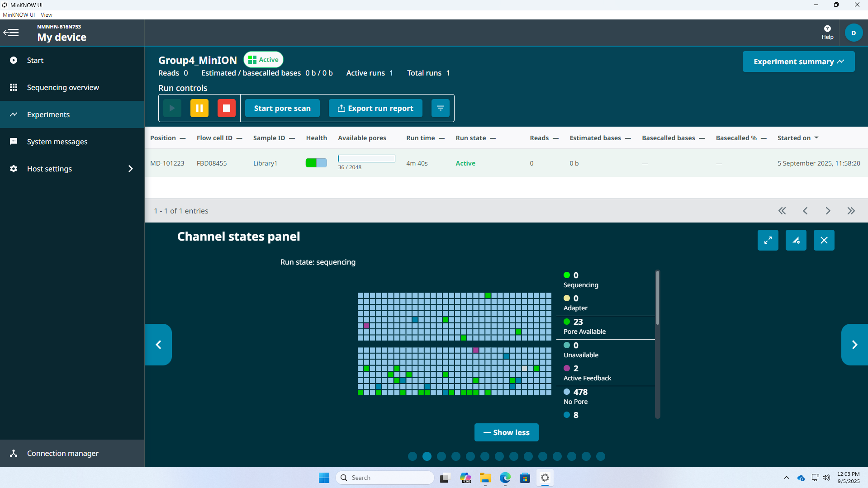Open Sequencing overview in sidebar
The image size is (868, 488).
pyautogui.click(x=63, y=87)
